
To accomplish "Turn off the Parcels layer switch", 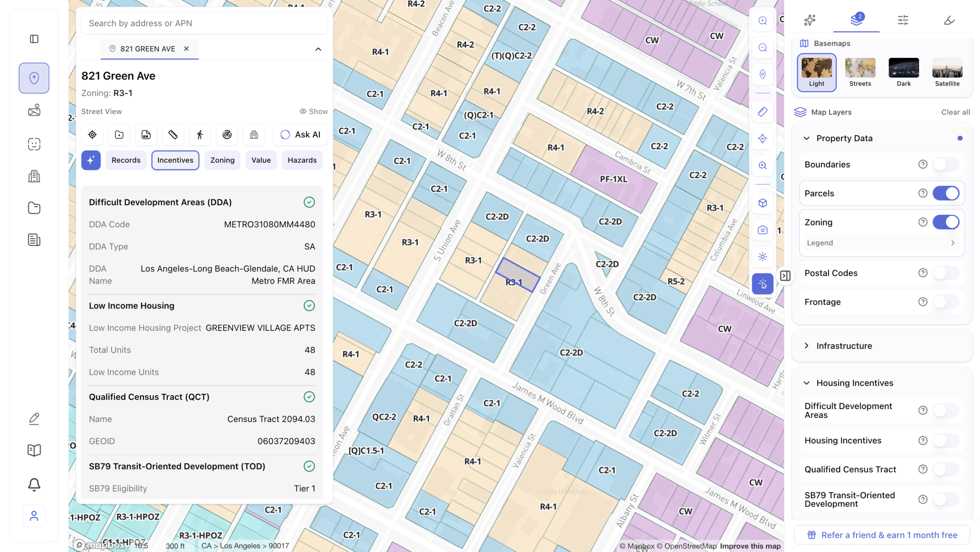I will coord(946,193).
